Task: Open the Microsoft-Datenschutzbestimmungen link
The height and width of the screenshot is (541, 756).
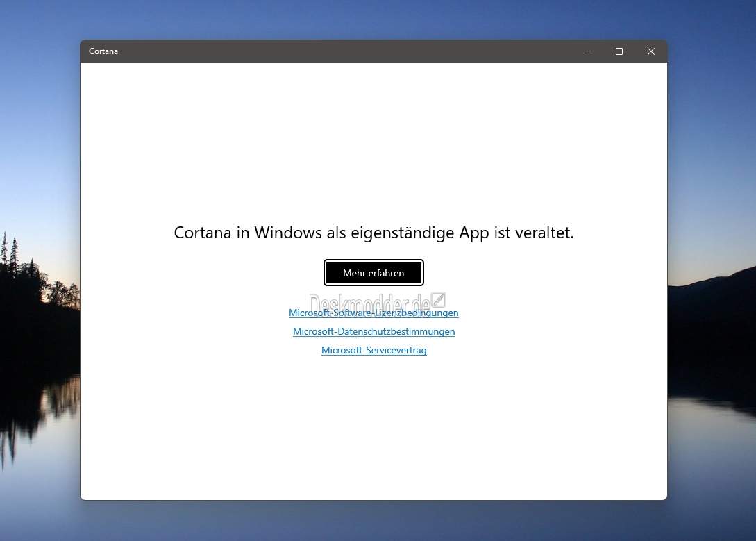Action: (x=373, y=332)
